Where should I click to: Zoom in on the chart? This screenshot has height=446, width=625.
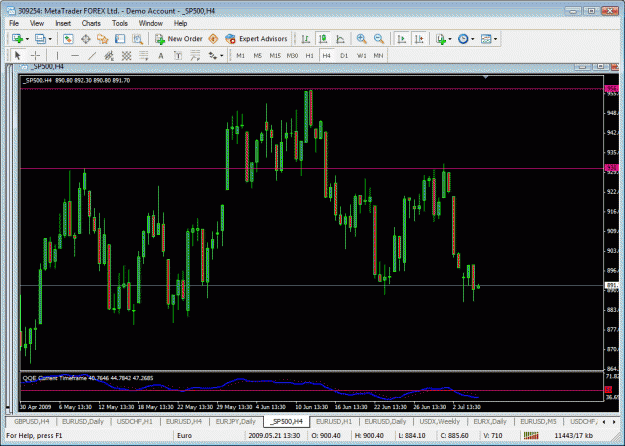pyautogui.click(x=362, y=39)
